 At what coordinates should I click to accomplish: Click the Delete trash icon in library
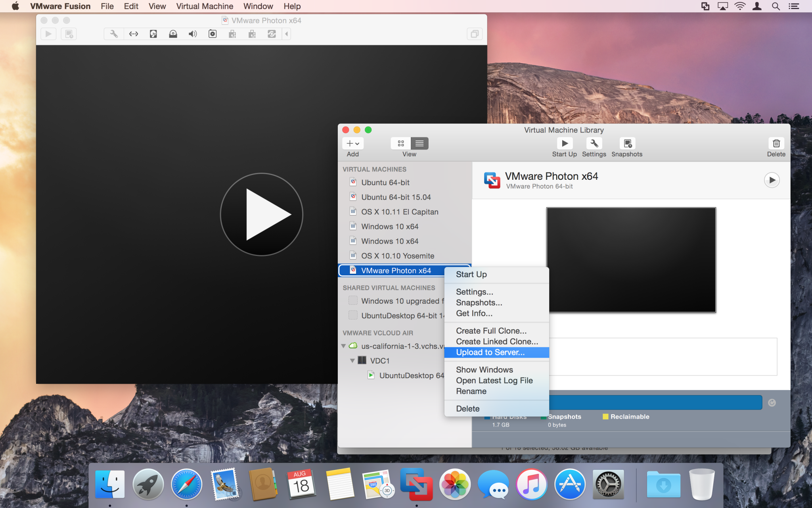tap(776, 143)
